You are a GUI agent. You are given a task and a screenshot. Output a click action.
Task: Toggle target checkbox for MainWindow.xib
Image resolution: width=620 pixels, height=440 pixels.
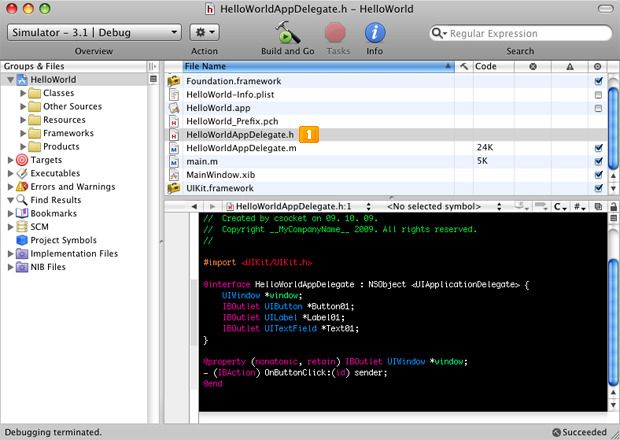point(598,175)
